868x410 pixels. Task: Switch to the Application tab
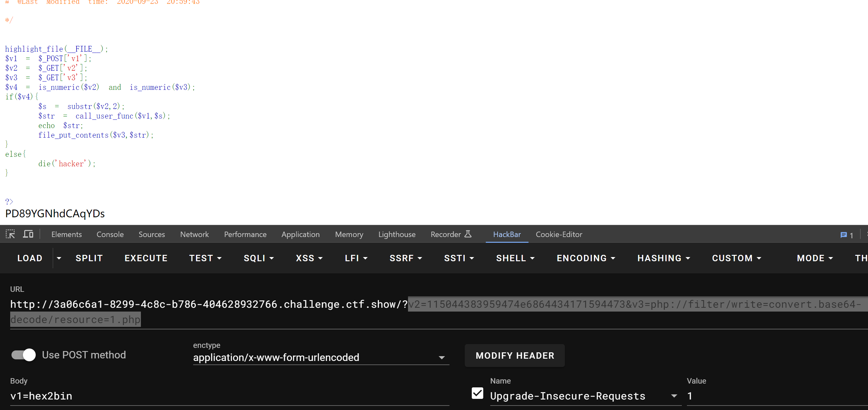(x=300, y=234)
